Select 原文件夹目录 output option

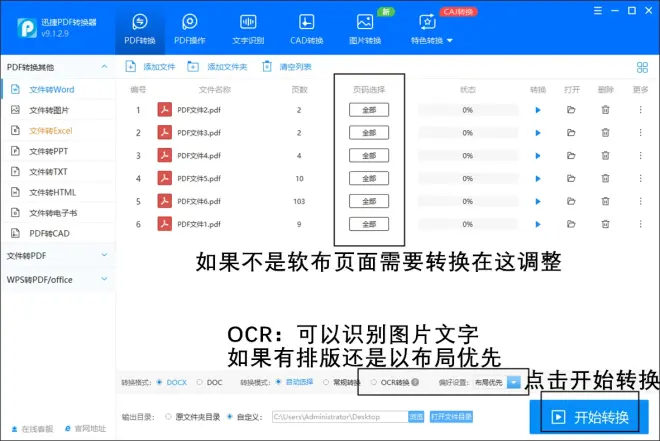tap(168, 417)
